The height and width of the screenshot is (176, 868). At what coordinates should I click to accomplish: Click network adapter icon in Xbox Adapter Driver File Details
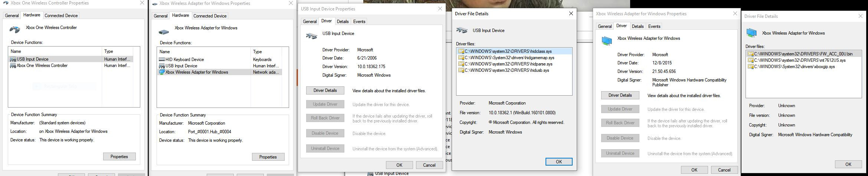751,33
